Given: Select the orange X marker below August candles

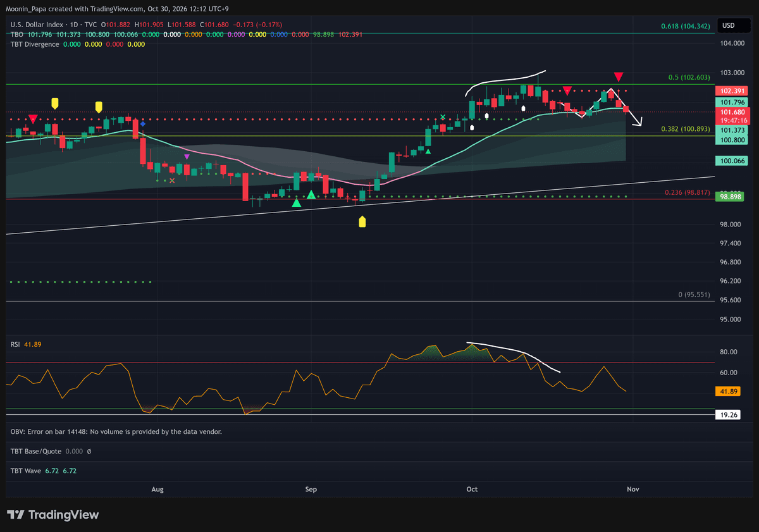Looking at the screenshot, I should point(172,180).
